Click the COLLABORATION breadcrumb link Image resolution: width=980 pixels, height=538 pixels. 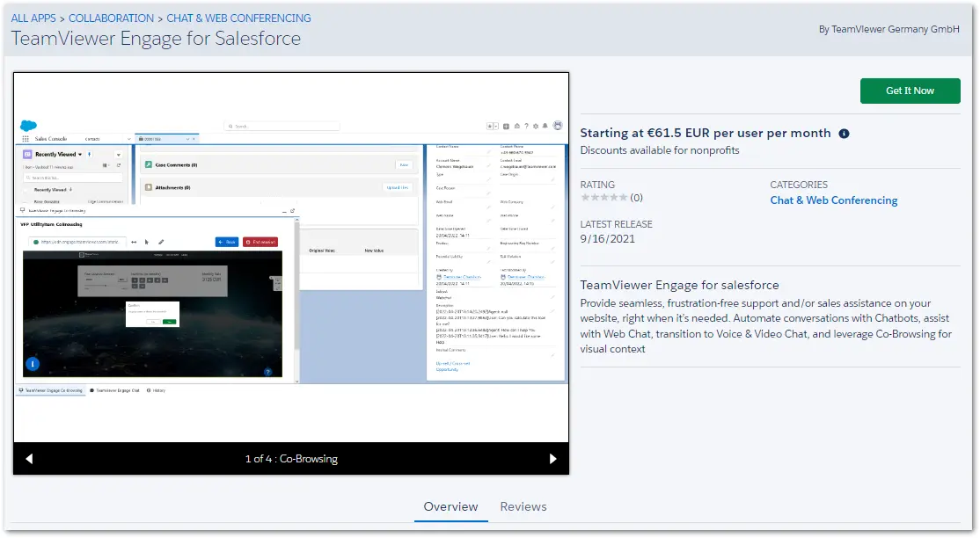tap(111, 18)
